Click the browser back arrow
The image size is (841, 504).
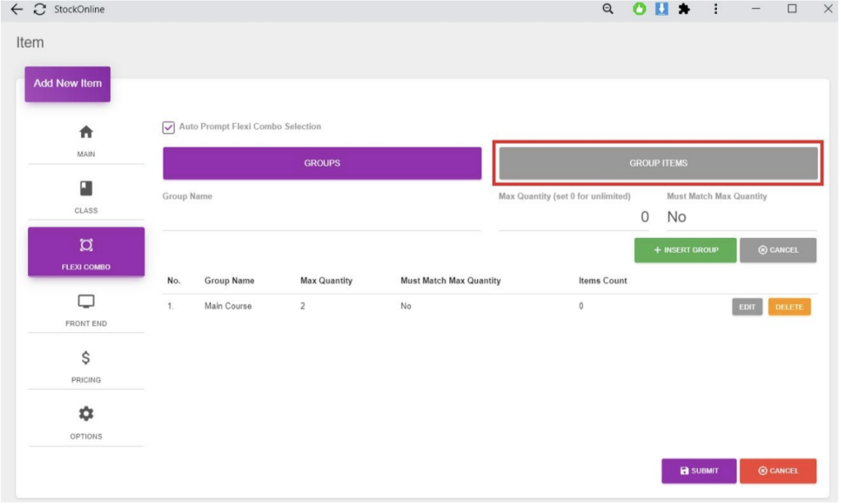click(x=16, y=10)
